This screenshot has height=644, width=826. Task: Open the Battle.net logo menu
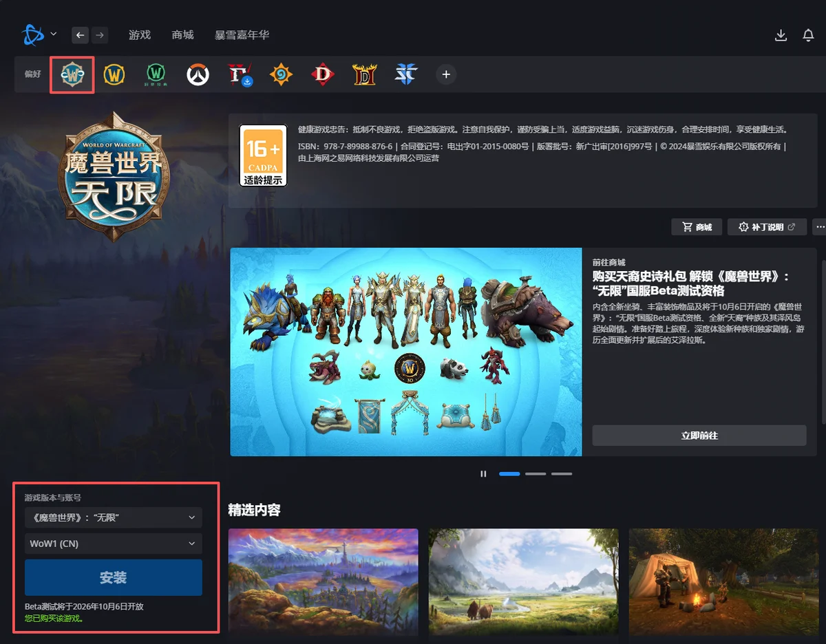(33, 34)
